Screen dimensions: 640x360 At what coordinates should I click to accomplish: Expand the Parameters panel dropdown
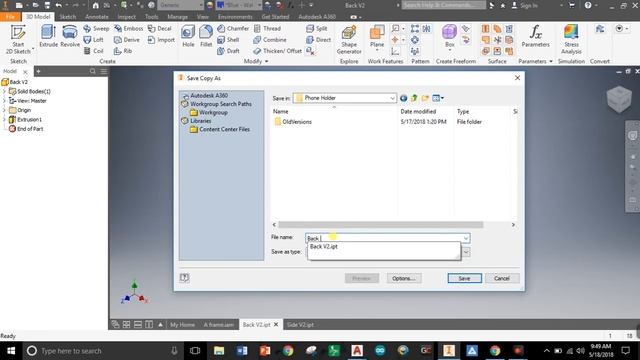click(x=551, y=61)
